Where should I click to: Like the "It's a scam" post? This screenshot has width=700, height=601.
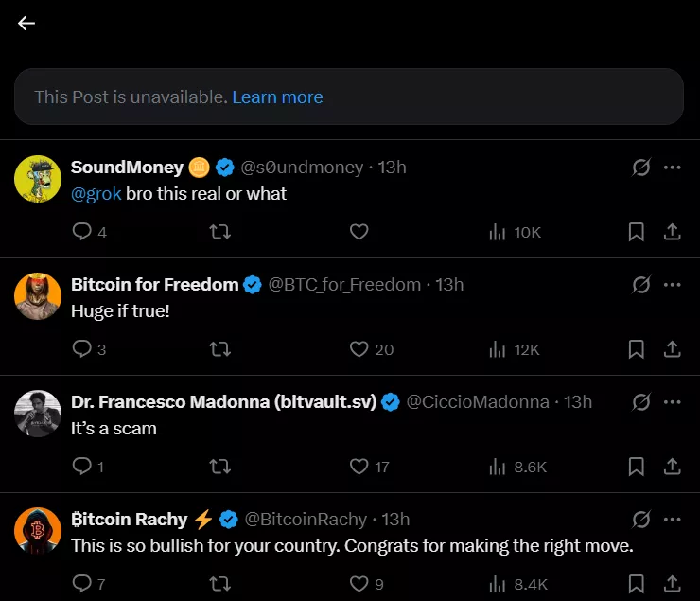coord(359,467)
